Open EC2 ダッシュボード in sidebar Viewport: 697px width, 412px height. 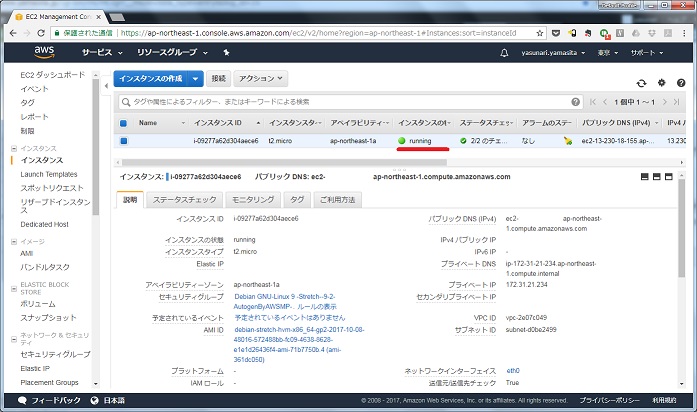pos(52,75)
